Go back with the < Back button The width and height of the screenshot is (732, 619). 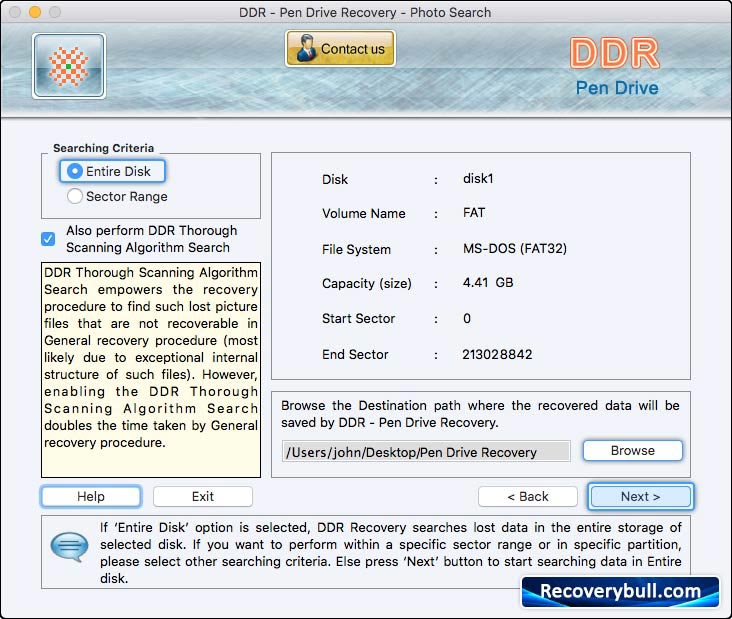(x=528, y=496)
